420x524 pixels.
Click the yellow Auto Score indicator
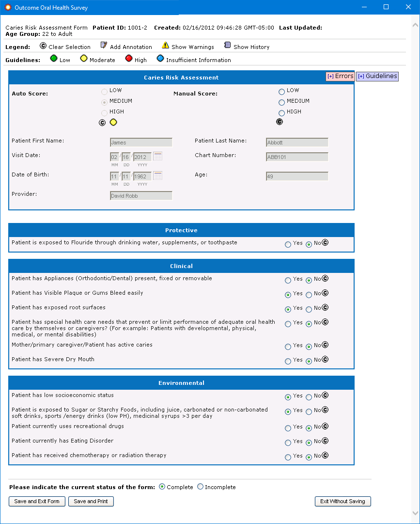point(113,122)
